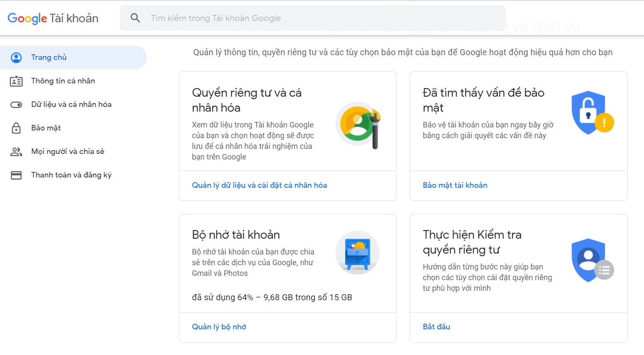The image size is (644, 355).
Task: Click the Google logo in header
Action: pyautogui.click(x=27, y=18)
